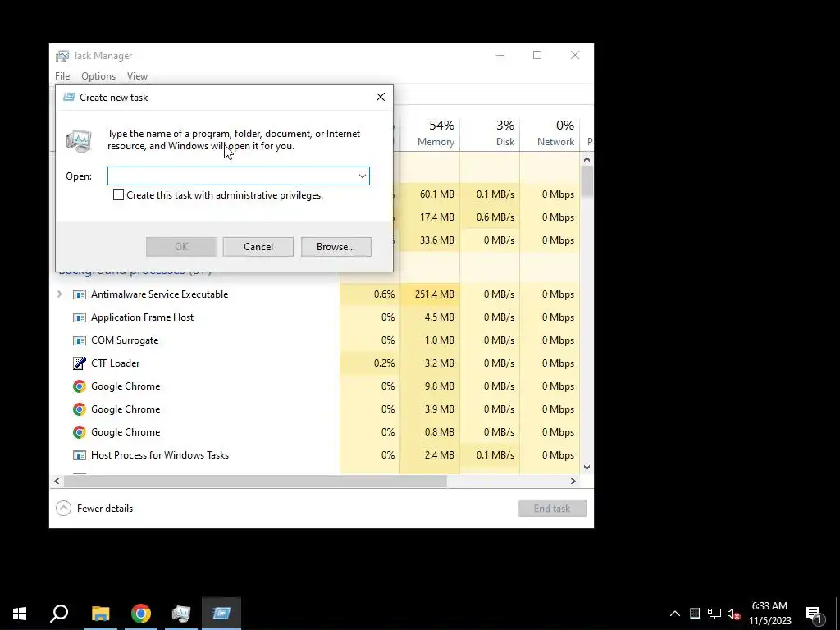Image resolution: width=840 pixels, height=630 pixels.
Task: Click the Create new task taskbar button
Action: pos(221,614)
